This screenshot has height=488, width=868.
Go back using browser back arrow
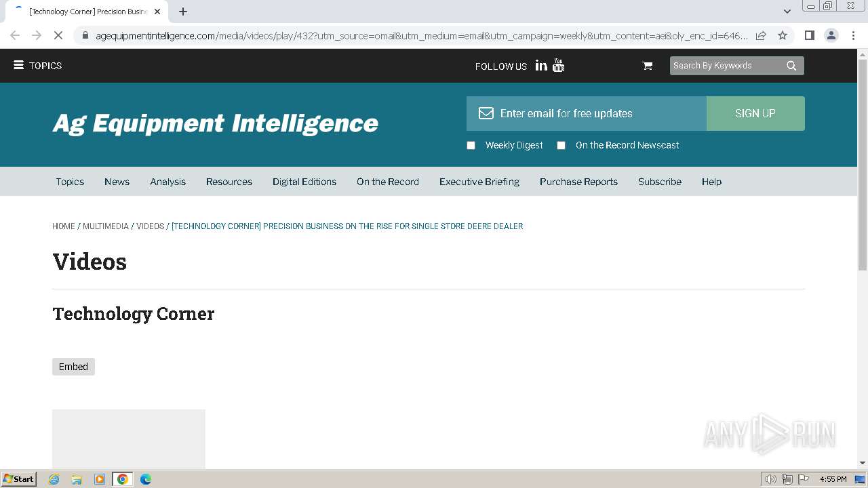(15, 35)
